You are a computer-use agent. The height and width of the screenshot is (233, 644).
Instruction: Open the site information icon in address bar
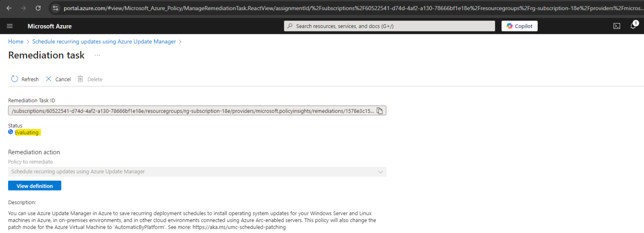(56, 8)
